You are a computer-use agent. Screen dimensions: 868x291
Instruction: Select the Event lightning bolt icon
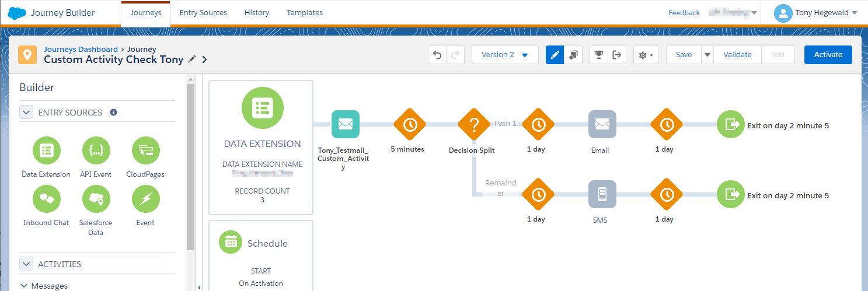click(x=145, y=199)
